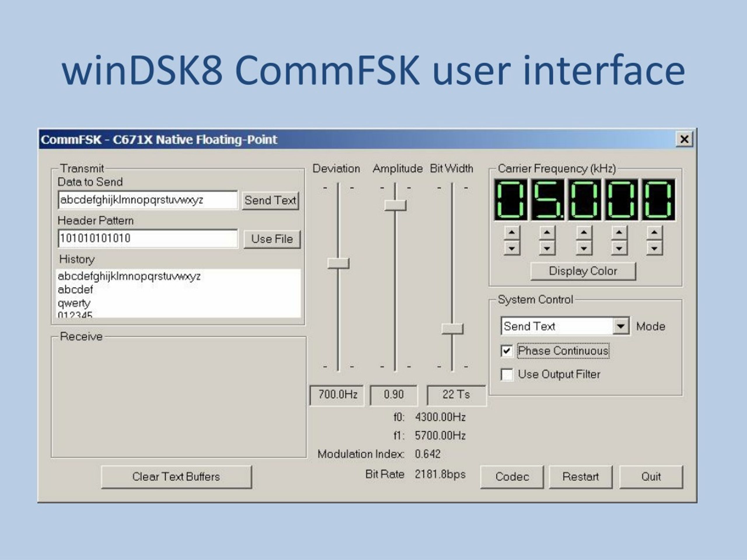Click Display Color button

(x=583, y=271)
